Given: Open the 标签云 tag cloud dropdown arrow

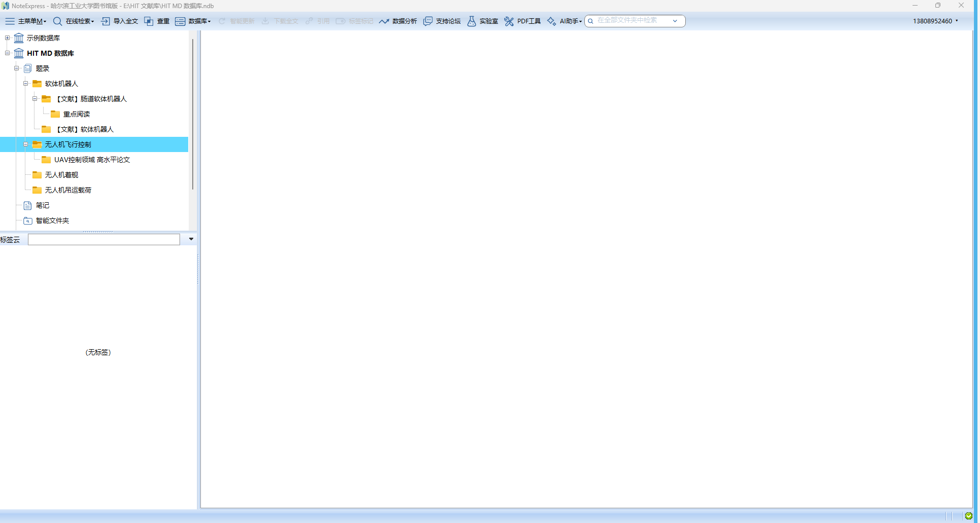Looking at the screenshot, I should point(191,239).
